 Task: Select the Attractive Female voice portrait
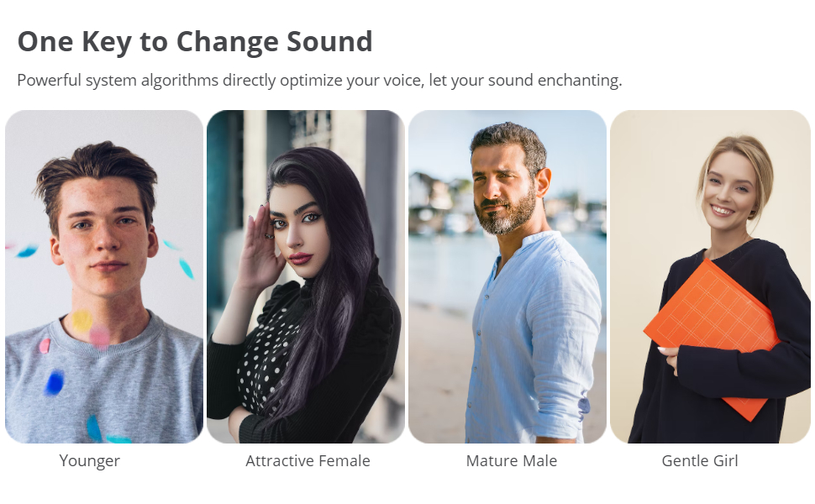[x=306, y=276]
